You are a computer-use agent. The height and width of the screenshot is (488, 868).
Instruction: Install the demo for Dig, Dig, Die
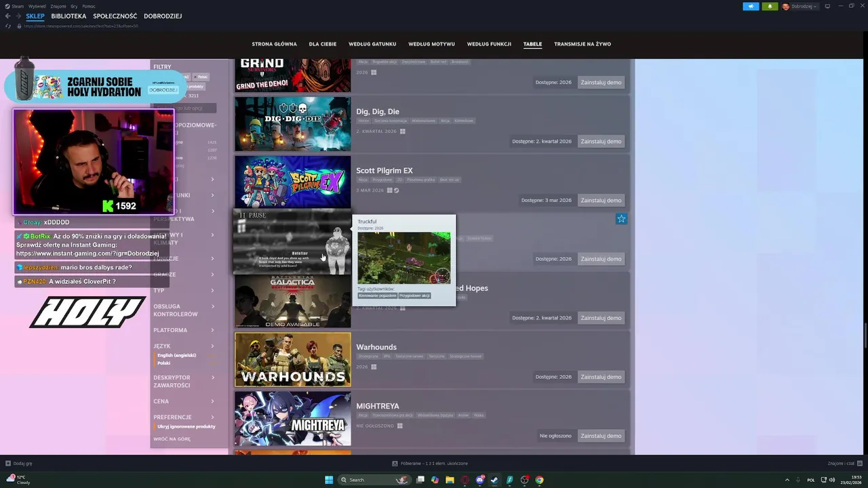[x=601, y=142]
